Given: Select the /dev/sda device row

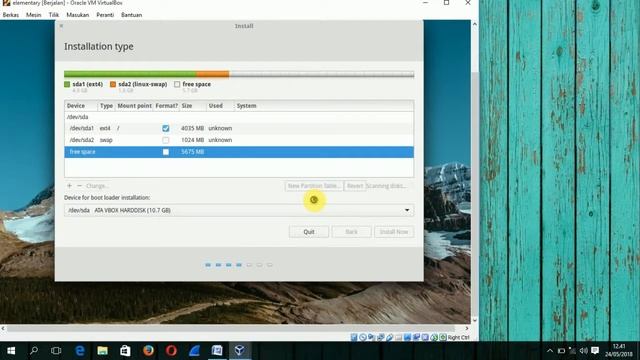Looking at the screenshot, I should coord(239,117).
